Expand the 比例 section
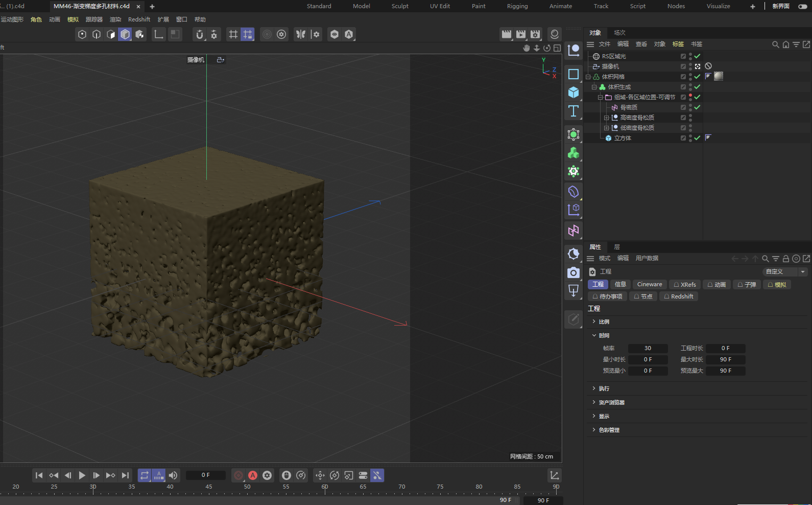 [x=594, y=322]
